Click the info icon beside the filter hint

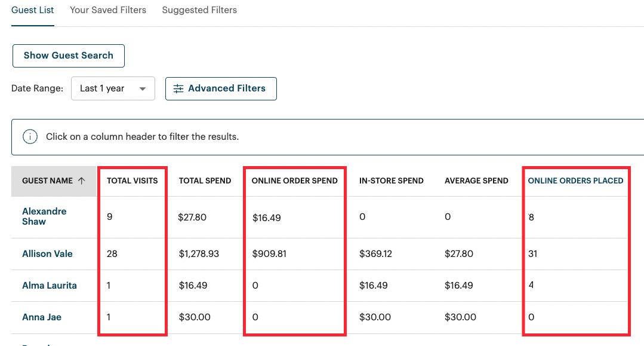click(30, 136)
